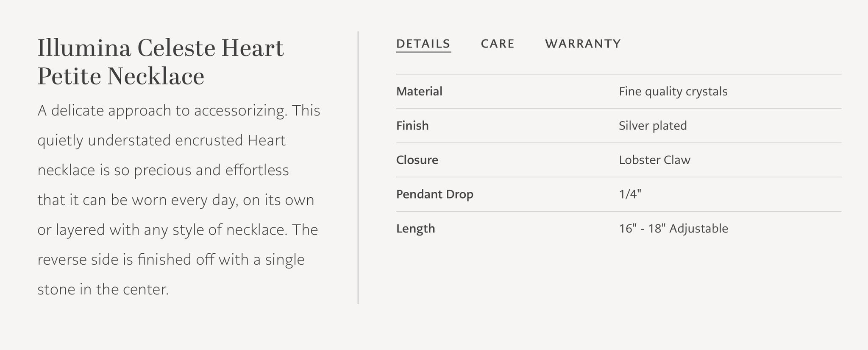The width and height of the screenshot is (868, 350).
Task: Click the Petite Necklace heading line
Action: 121,76
